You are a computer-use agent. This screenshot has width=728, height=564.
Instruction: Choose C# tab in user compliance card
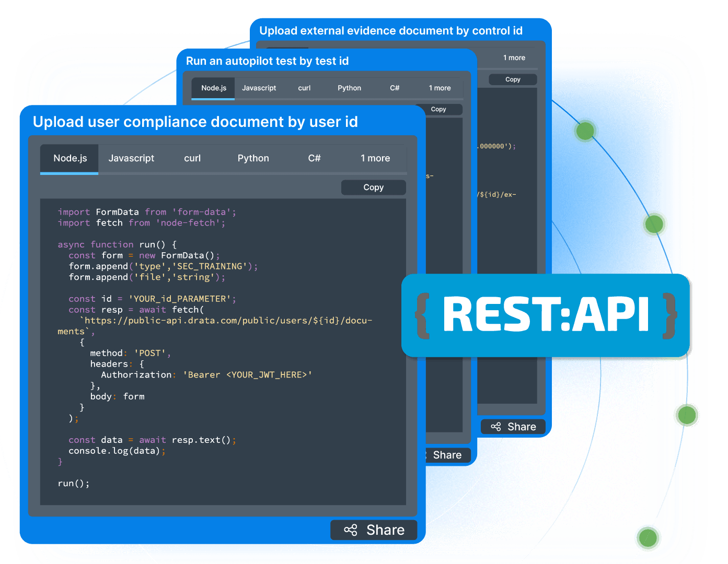(314, 158)
